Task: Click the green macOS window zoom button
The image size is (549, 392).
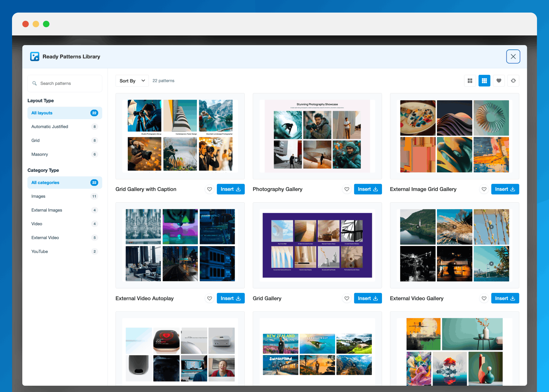Action: [46, 24]
